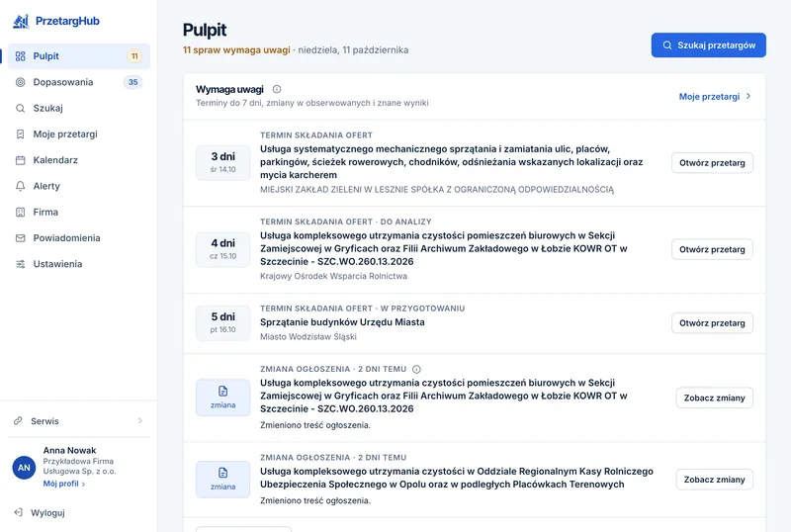Open the Dopasowania menu item
This screenshot has height=532, width=791.
(79, 82)
